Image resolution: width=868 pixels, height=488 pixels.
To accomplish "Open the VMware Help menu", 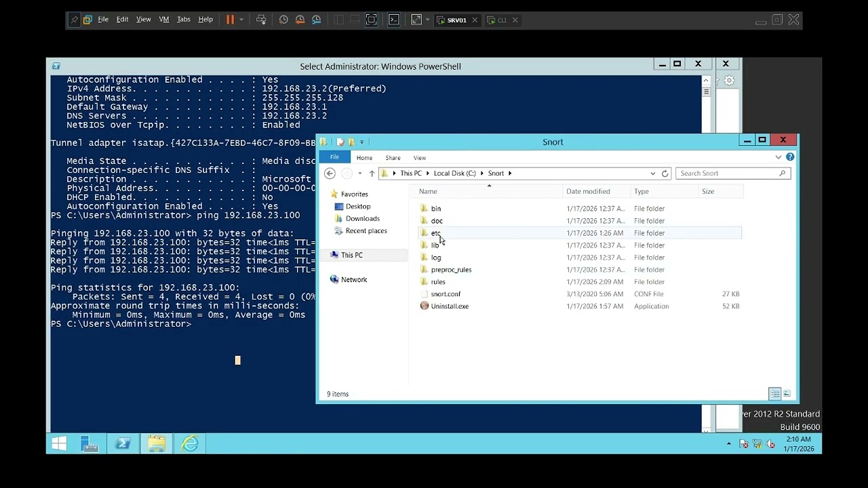I will 205,20.
